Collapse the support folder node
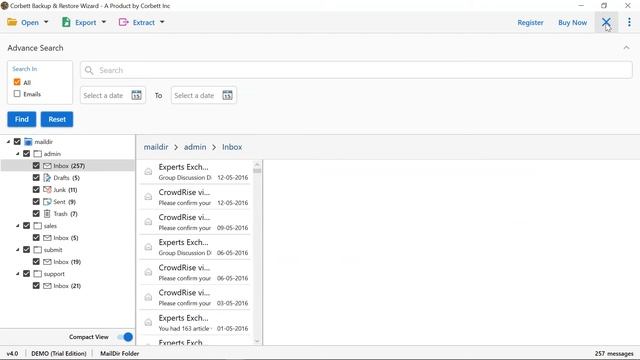 pyautogui.click(x=18, y=274)
